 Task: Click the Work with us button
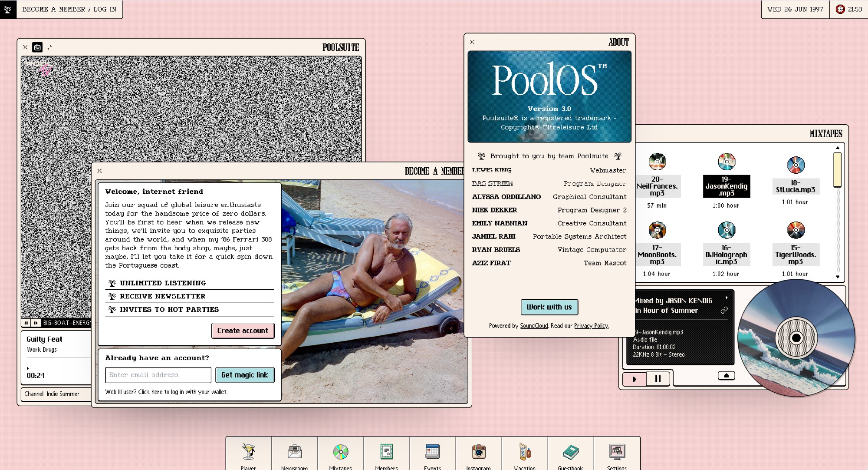[549, 307]
